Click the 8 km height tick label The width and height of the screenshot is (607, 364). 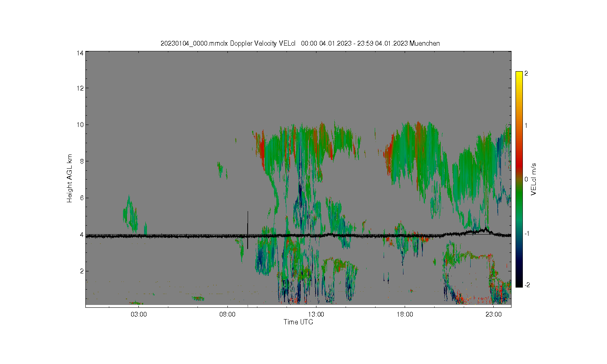(x=82, y=161)
